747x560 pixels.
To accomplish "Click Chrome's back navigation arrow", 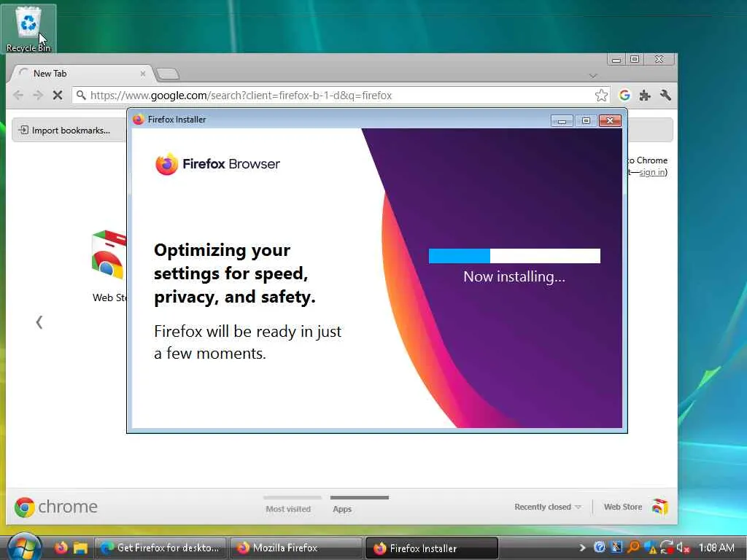I will click(18, 96).
